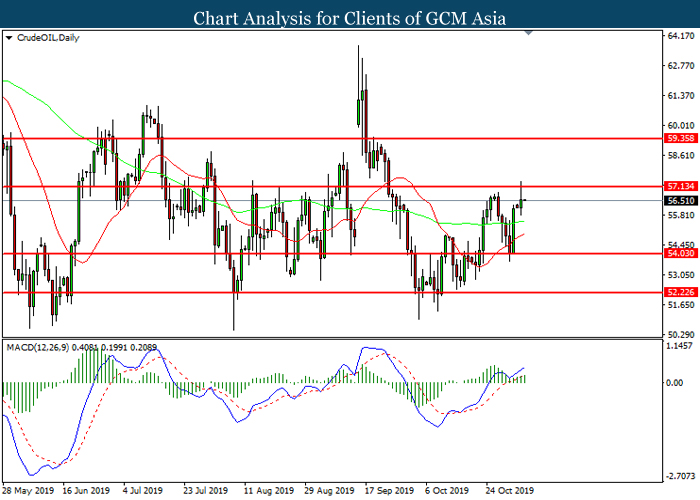This screenshot has width=700, height=500.
Task: Click the 6 Oct 2019 date label
Action: pos(447,491)
